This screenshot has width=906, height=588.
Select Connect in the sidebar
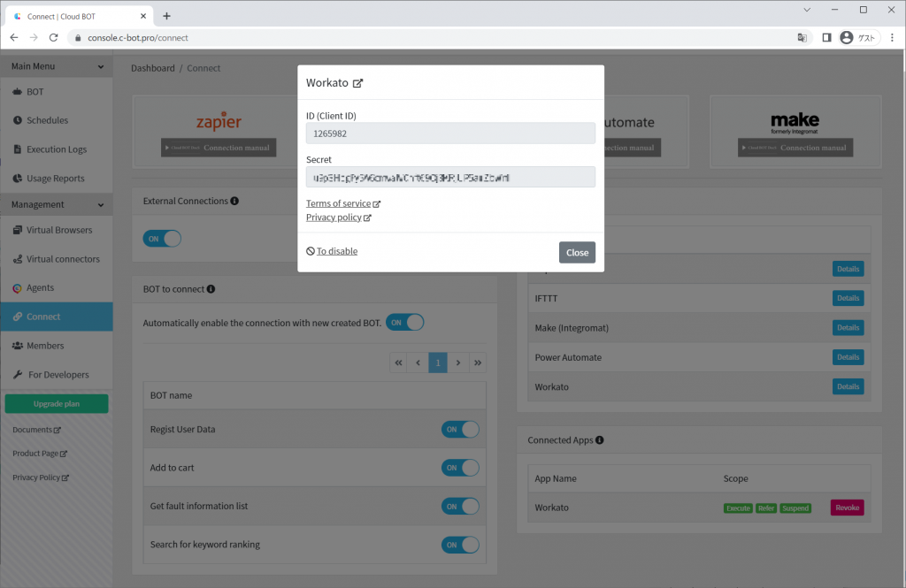point(57,317)
